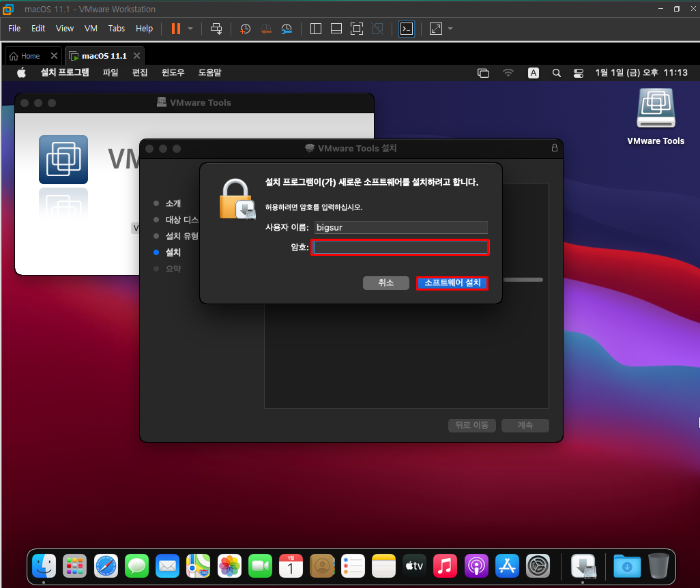Open the 편집 menu in macOS
This screenshot has width=700, height=588.
tap(140, 72)
